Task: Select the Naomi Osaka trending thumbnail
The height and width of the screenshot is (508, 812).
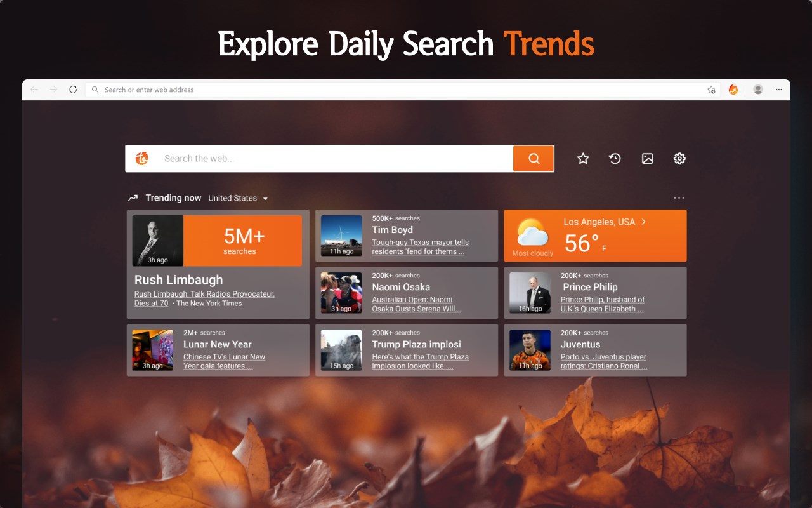Action: (x=341, y=293)
